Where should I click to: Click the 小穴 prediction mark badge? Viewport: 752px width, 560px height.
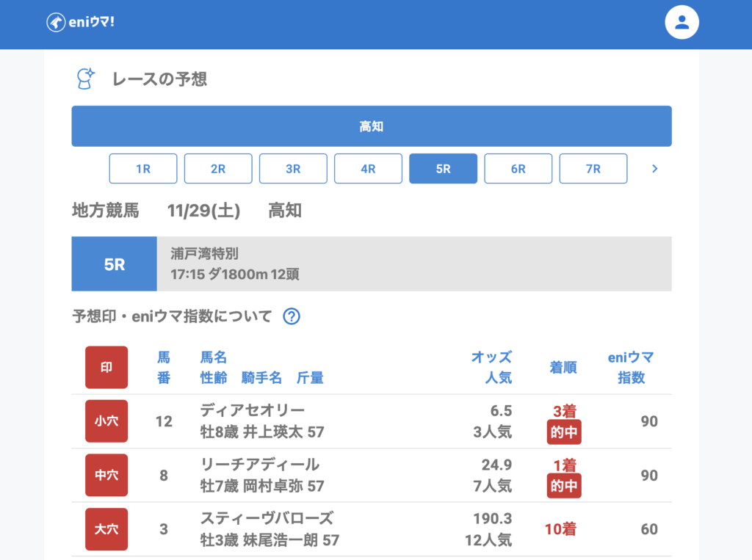[x=106, y=421]
